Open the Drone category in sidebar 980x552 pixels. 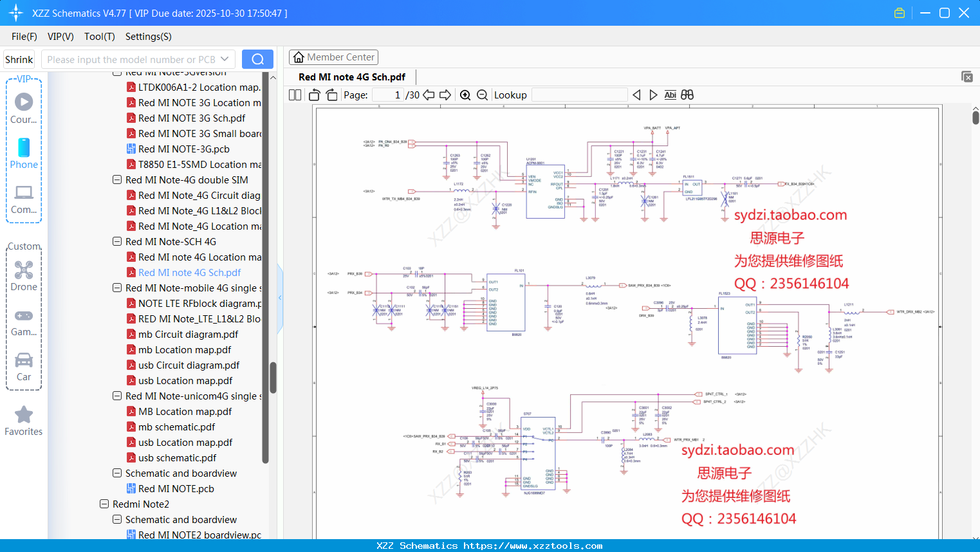[24, 276]
